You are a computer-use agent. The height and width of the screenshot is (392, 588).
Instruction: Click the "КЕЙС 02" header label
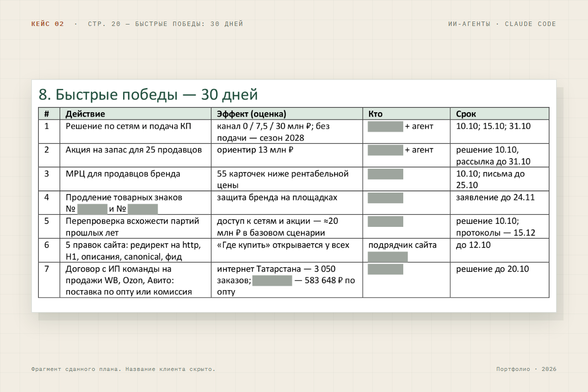pos(48,24)
